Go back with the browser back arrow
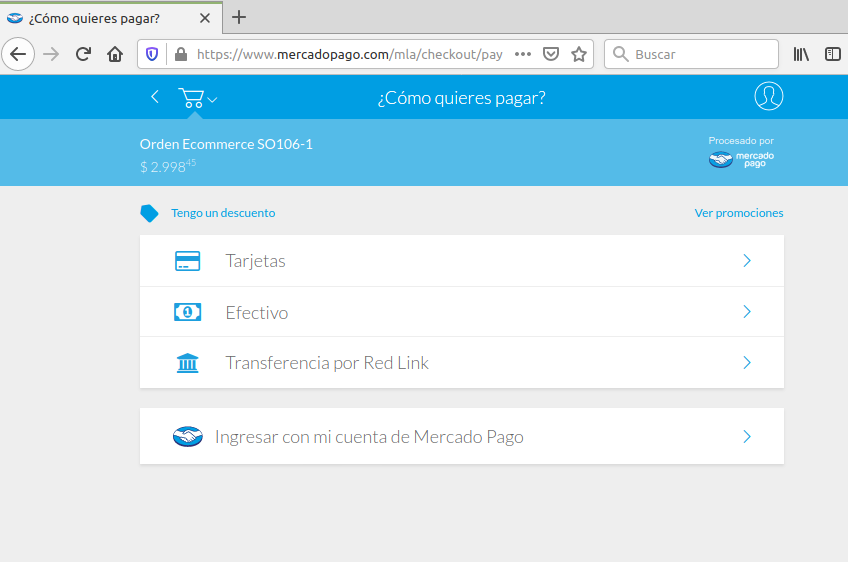848x562 pixels. click(x=18, y=54)
